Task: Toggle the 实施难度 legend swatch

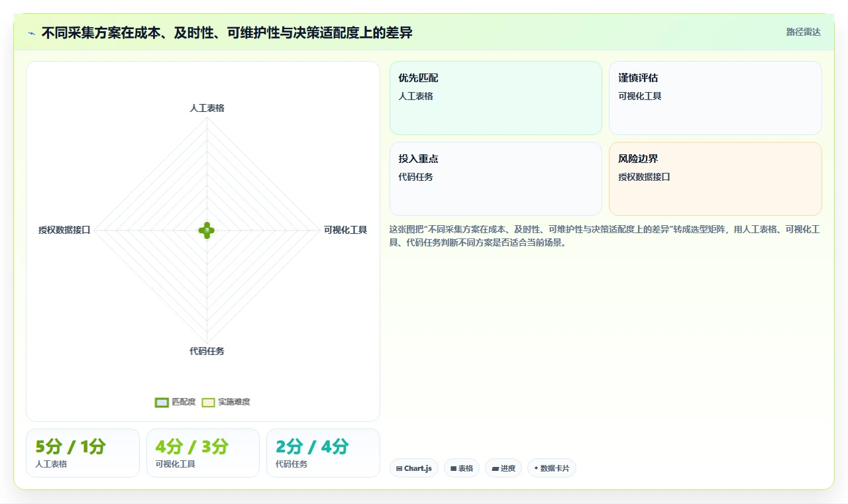Action: coord(208,402)
